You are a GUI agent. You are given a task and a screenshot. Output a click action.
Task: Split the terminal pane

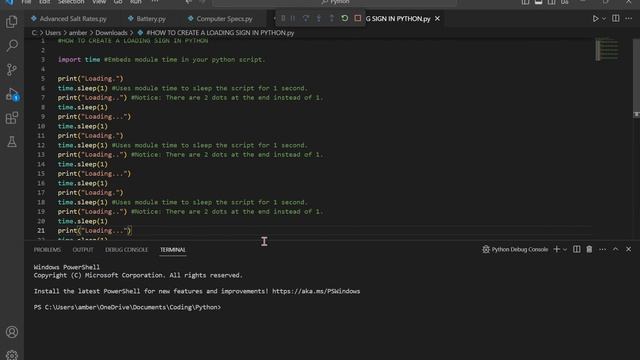tap(576, 249)
